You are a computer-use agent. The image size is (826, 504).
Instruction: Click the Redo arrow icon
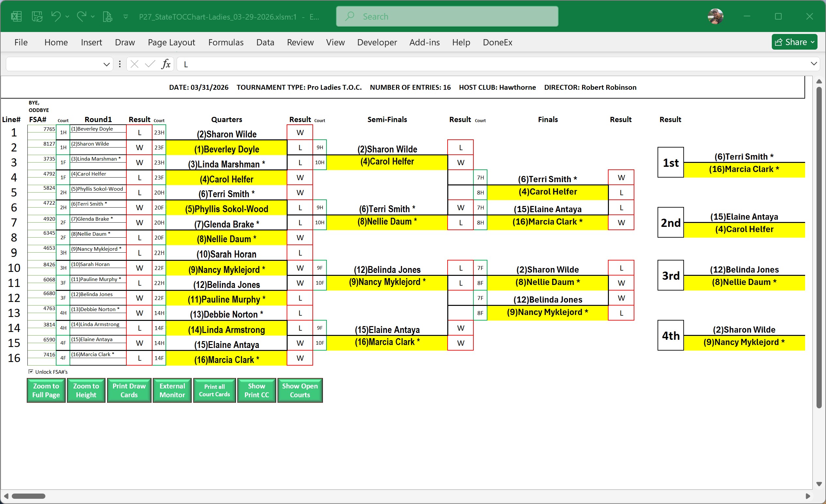tap(82, 16)
